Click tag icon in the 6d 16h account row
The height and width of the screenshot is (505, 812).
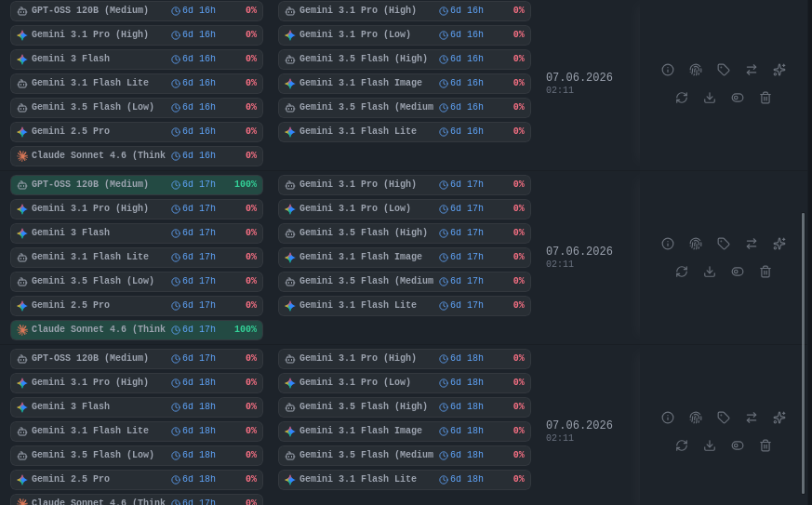724,70
